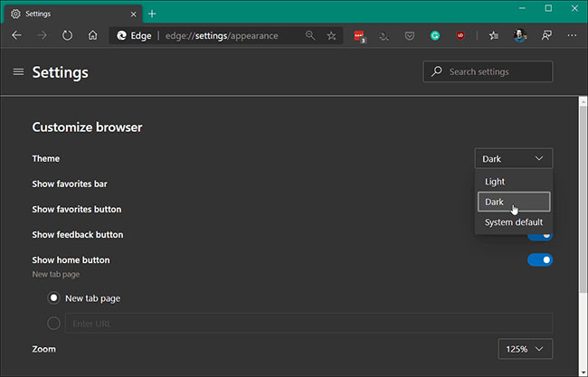Click the search icon in Search settings
588x377 pixels.
[437, 71]
